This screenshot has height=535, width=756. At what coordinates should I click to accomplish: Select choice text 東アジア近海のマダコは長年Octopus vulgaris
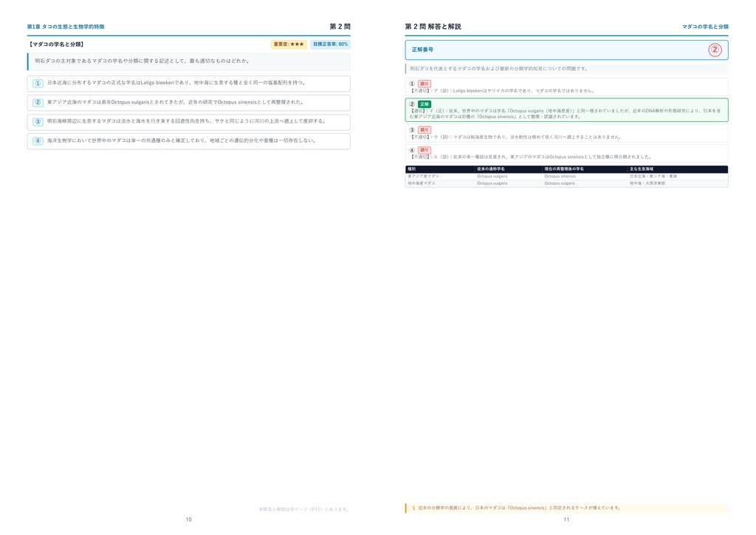(x=176, y=102)
